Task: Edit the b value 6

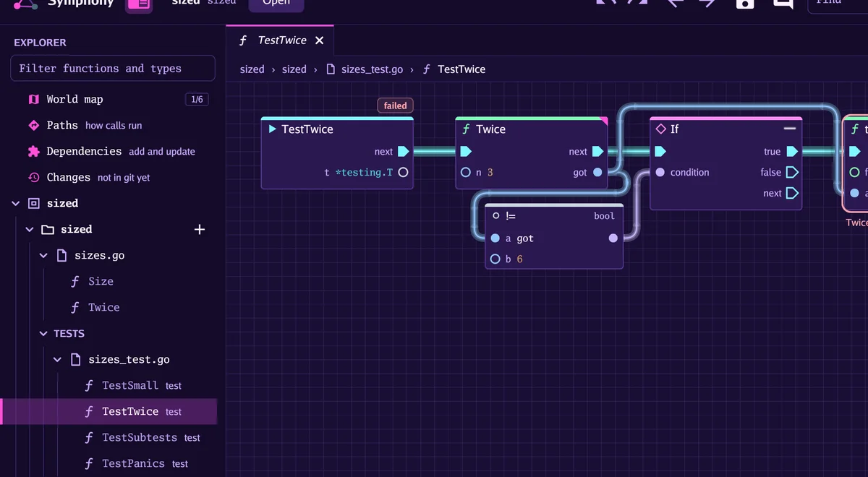Action: (x=519, y=259)
